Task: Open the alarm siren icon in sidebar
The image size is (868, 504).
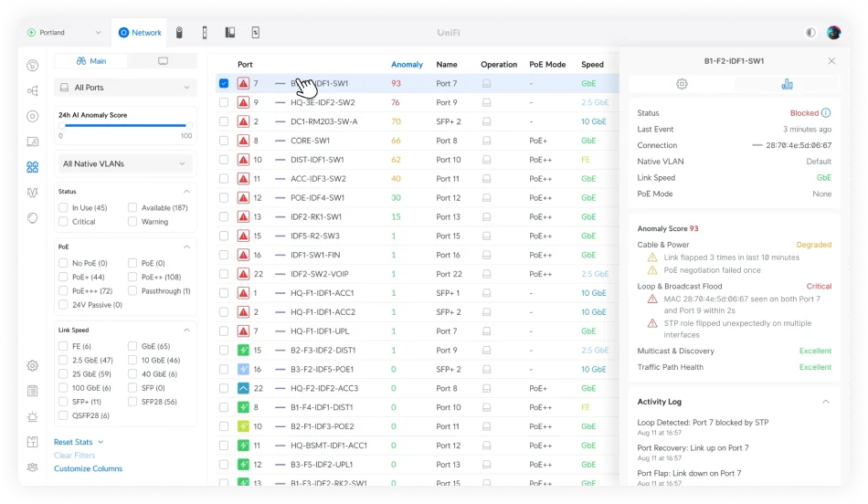Action: tap(33, 416)
